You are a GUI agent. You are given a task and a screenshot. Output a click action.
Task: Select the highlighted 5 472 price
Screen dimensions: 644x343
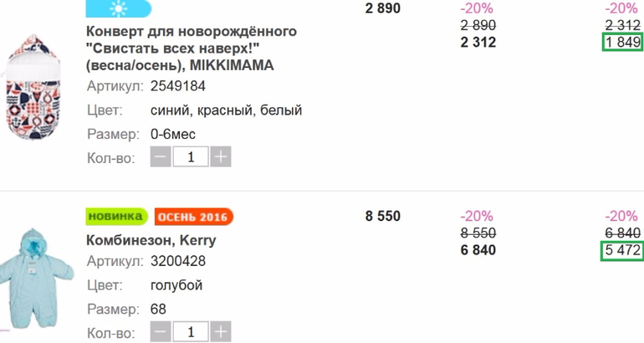(x=622, y=250)
